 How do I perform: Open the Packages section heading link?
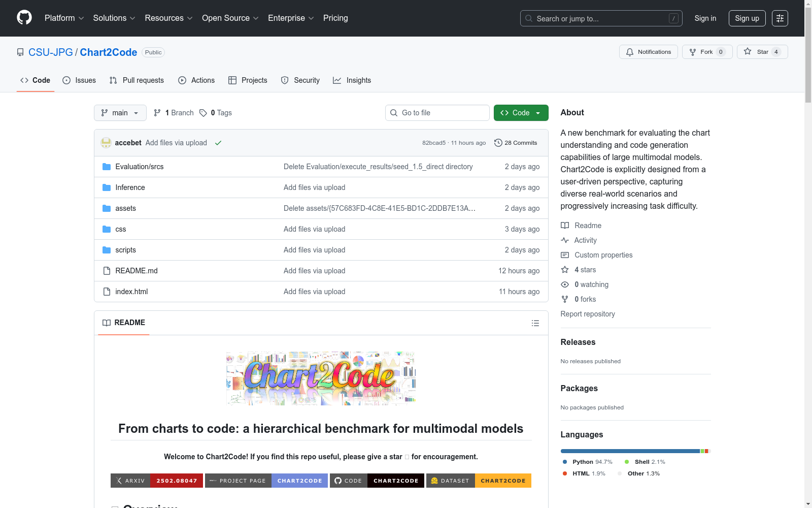(x=579, y=389)
